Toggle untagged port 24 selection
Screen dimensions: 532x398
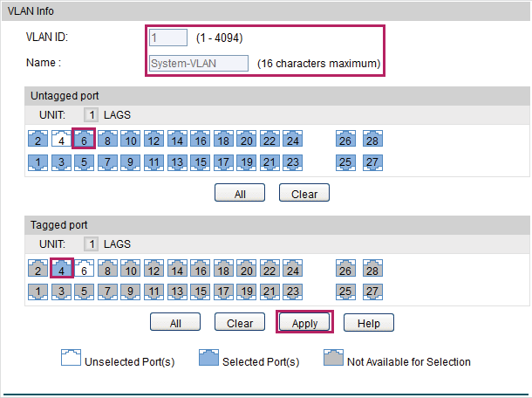(292, 139)
